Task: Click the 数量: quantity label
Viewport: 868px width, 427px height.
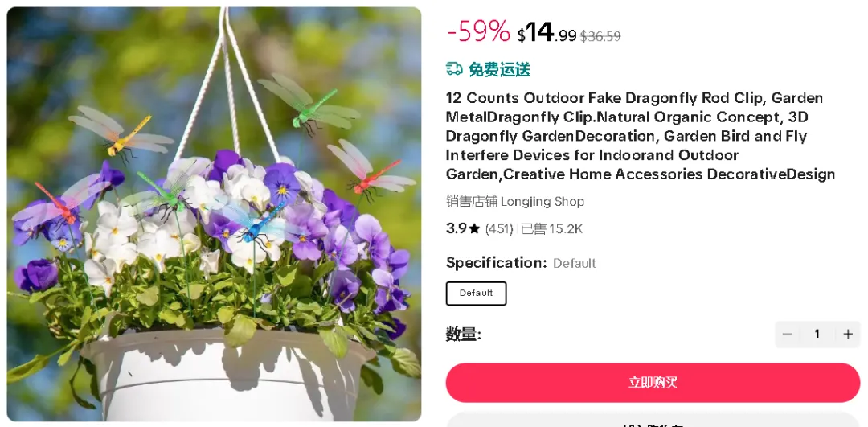Action: tap(464, 335)
